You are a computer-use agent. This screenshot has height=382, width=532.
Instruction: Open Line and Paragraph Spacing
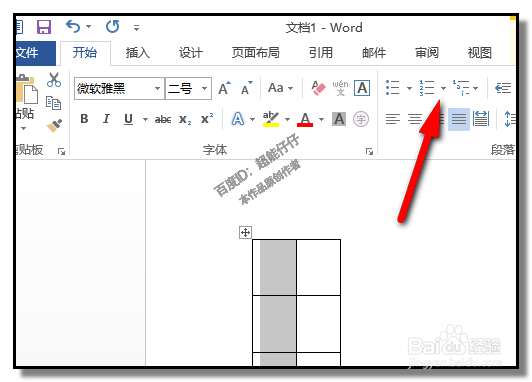(x=510, y=119)
